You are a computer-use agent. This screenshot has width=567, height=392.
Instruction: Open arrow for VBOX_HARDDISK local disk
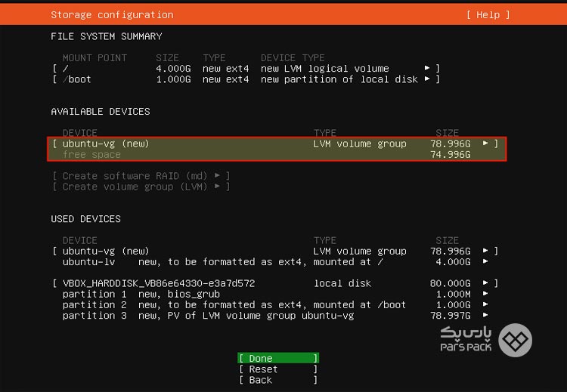485,283
